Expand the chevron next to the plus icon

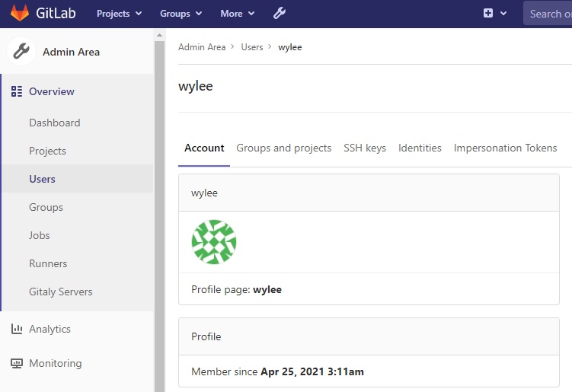tap(503, 14)
